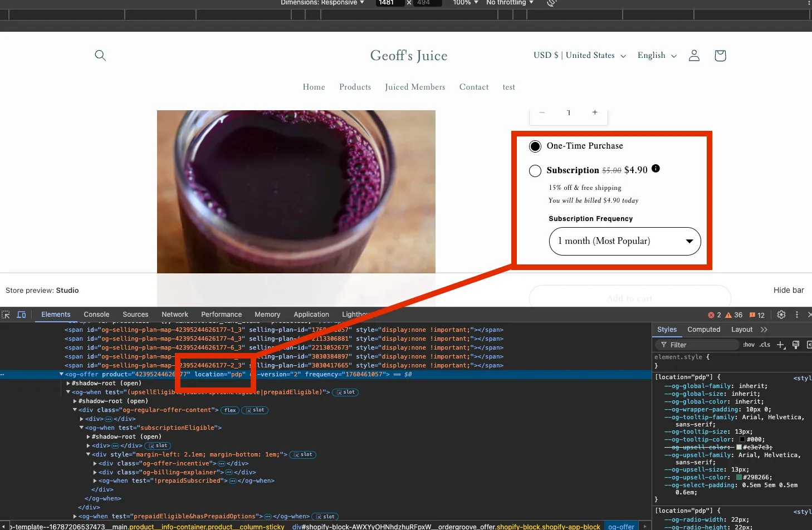This screenshot has width=812, height=530.
Task: Open the DevTools three-dot customize menu
Action: point(797,315)
